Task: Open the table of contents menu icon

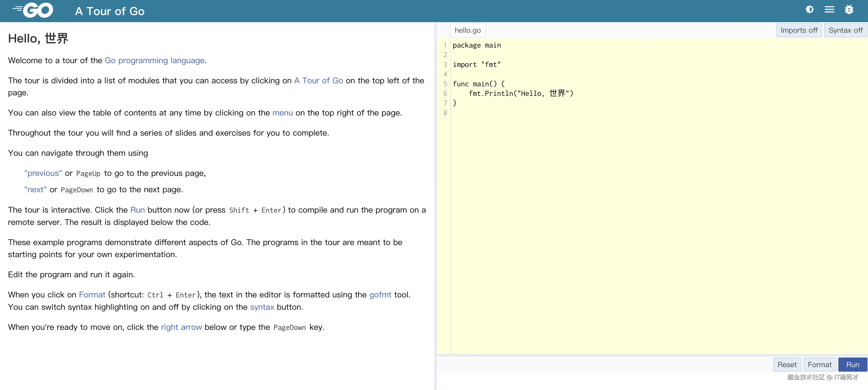Action: tap(829, 10)
